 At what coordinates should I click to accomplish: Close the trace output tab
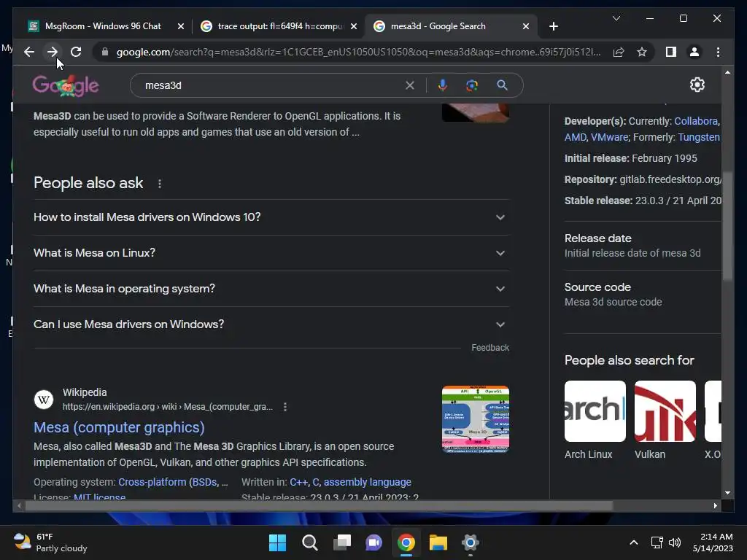354,26
